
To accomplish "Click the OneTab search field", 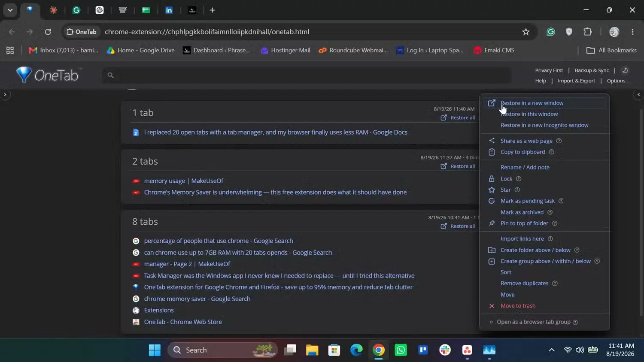I will point(307,75).
